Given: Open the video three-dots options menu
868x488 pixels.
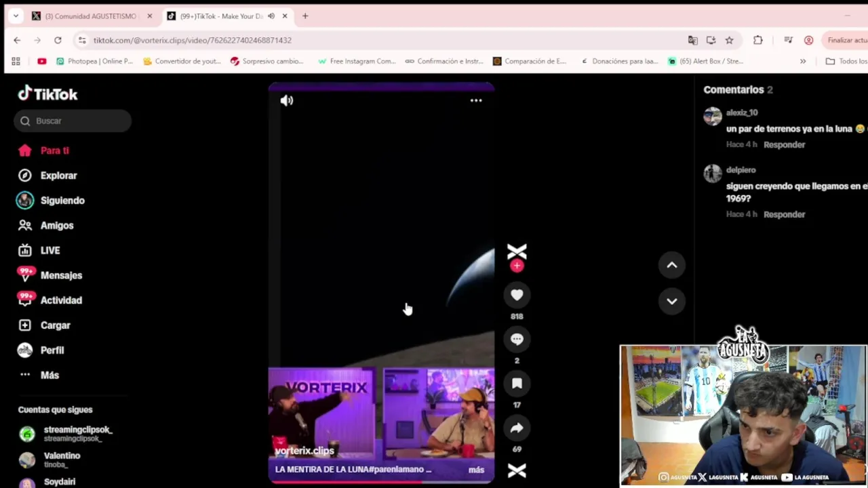Looking at the screenshot, I should click(x=476, y=100).
